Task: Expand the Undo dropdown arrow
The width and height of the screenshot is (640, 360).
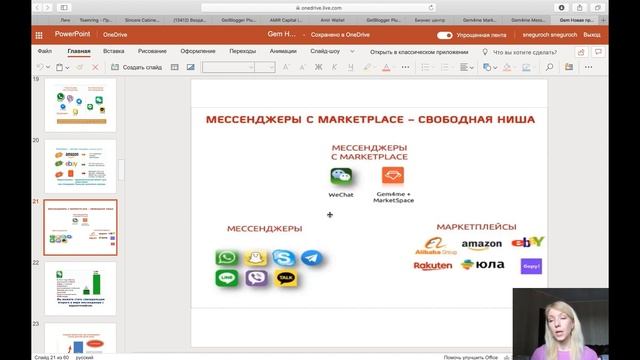Action: click(48, 67)
